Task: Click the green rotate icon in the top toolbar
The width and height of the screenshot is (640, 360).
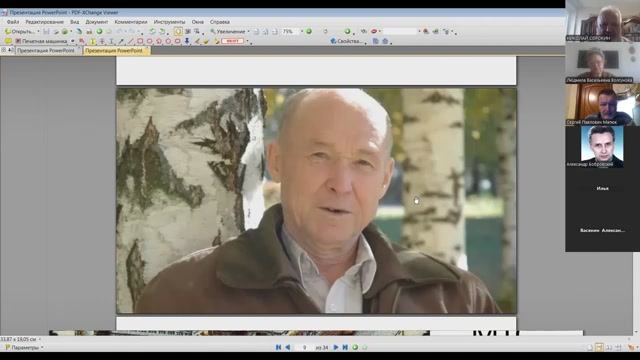Action: (152, 31)
